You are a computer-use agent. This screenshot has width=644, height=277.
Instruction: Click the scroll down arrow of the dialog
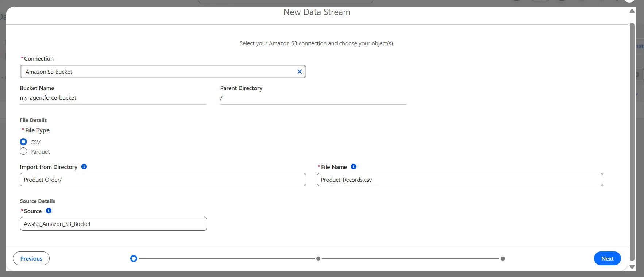(632, 267)
